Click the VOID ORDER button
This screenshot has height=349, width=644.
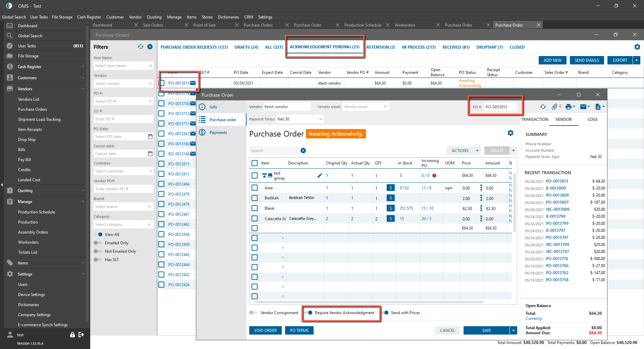[265, 331]
